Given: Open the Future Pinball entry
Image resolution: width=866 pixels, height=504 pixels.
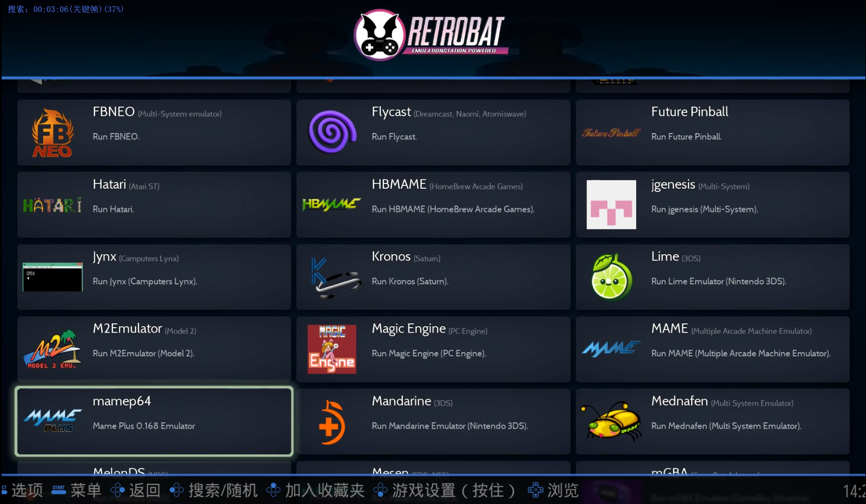Looking at the screenshot, I should pos(712,132).
